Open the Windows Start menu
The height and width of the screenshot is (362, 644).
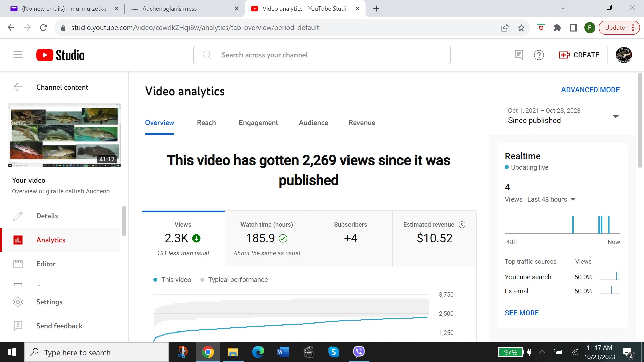[12, 352]
